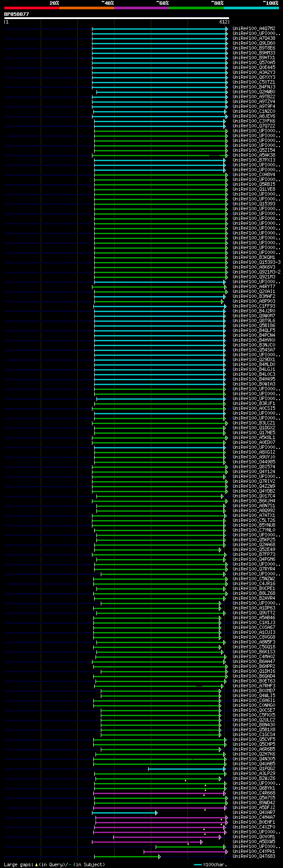Select label UniRef100_C5NZW2
Image resolution: width=283 pixels, height=868 pixels.
click(254, 579)
